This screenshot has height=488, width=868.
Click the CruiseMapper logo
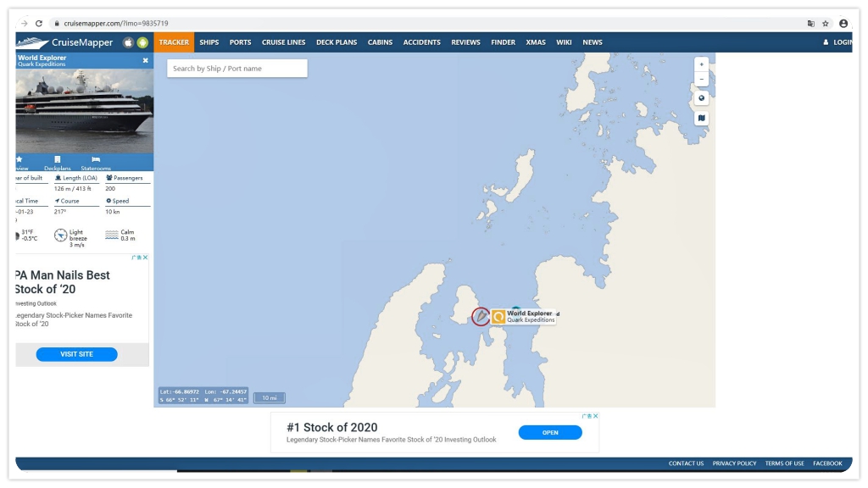tap(64, 42)
